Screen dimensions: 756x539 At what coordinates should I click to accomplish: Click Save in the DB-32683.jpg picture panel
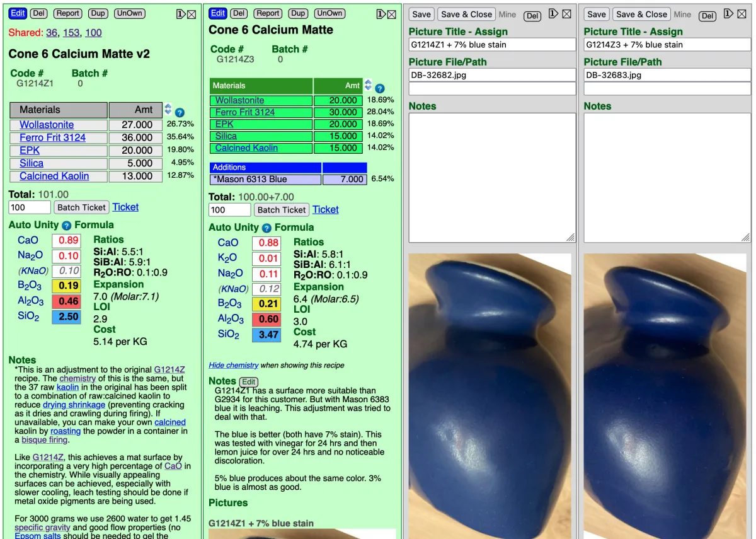(597, 14)
